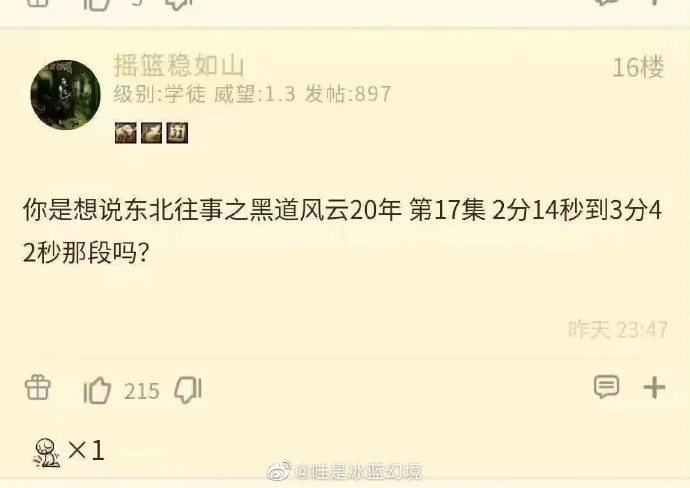690x488 pixels.
Task: Tap the 发帖:897 post count
Action: [x=348, y=94]
